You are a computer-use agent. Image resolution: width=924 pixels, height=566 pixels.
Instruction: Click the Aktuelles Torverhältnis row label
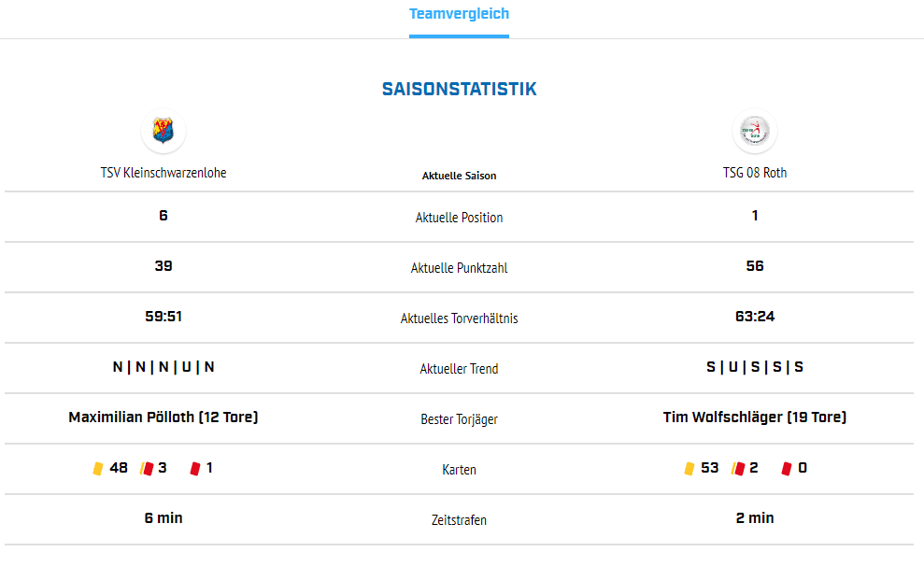click(459, 318)
